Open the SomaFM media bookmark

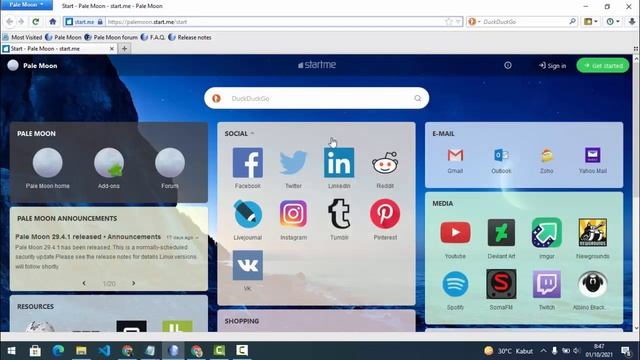(501, 284)
